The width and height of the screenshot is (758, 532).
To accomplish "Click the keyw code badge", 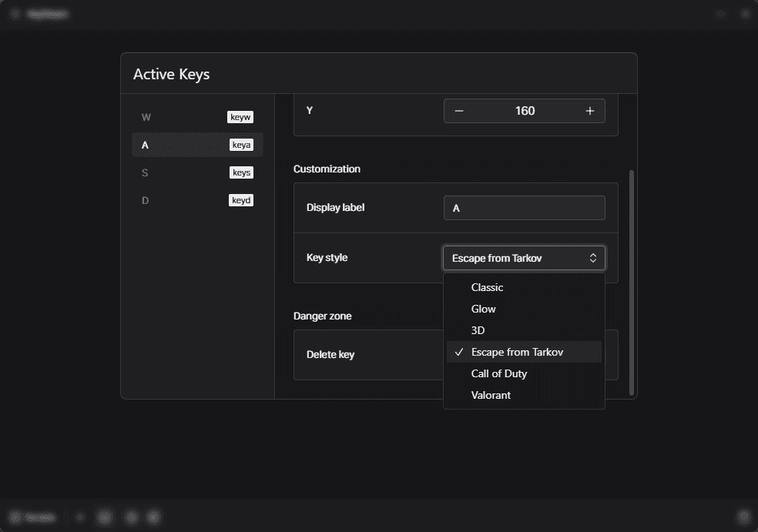I will pos(240,117).
